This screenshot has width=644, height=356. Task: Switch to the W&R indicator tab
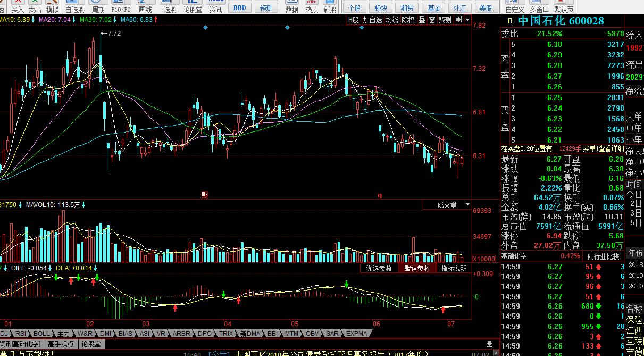tap(85, 334)
